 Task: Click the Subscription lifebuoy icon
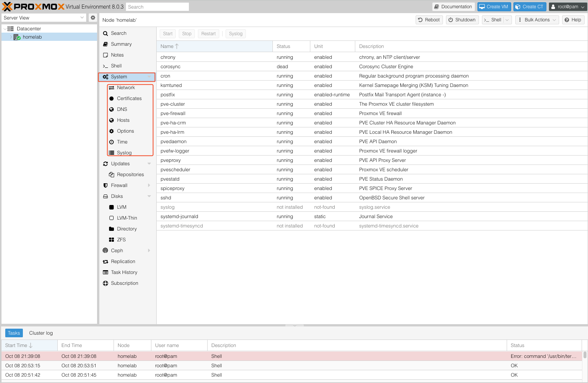[106, 283]
